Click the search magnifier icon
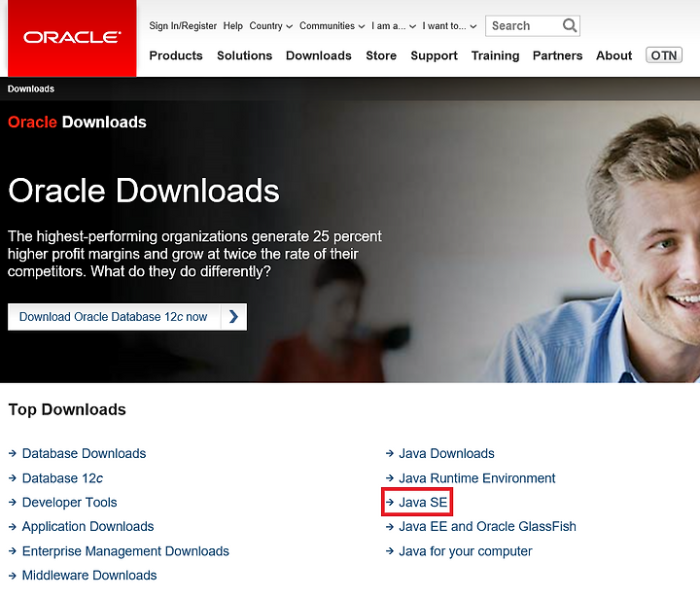 [x=570, y=25]
